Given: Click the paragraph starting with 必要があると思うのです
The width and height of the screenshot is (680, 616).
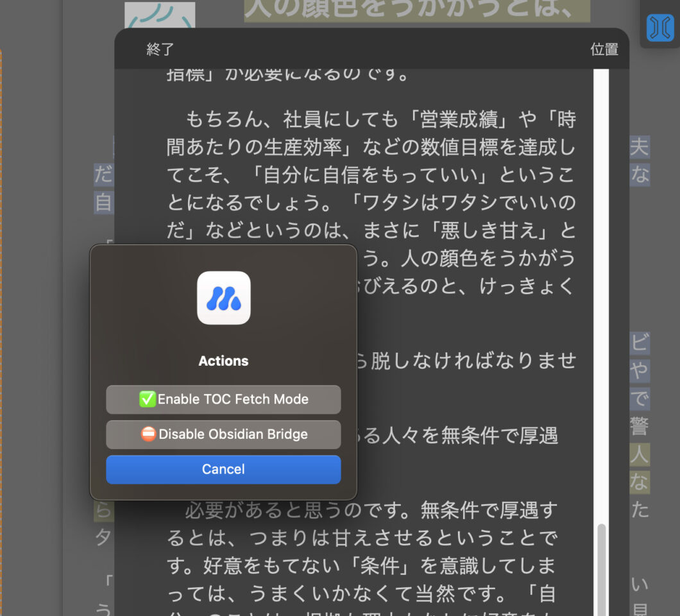Looking at the screenshot, I should coord(371,552).
